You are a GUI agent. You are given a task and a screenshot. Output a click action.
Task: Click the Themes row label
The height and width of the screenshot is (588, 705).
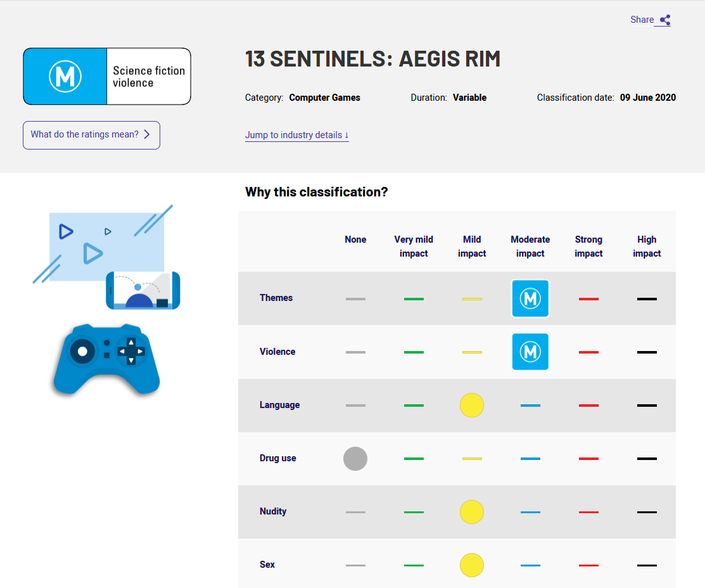tap(276, 298)
